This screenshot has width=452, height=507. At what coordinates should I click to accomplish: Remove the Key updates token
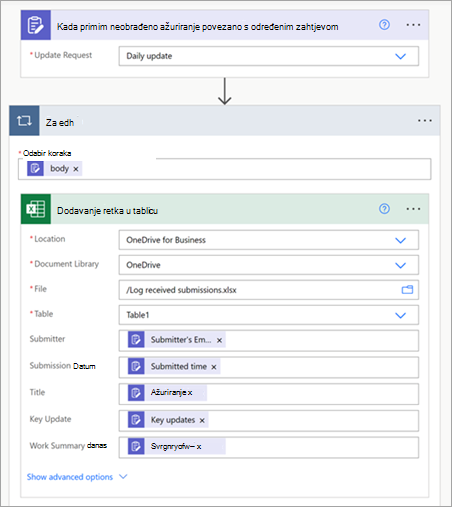coord(202,420)
